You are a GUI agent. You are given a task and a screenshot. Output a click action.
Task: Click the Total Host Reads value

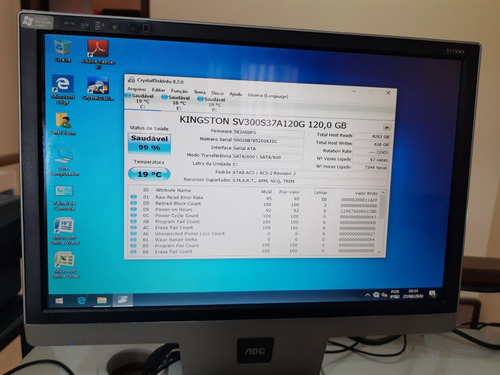click(372, 136)
